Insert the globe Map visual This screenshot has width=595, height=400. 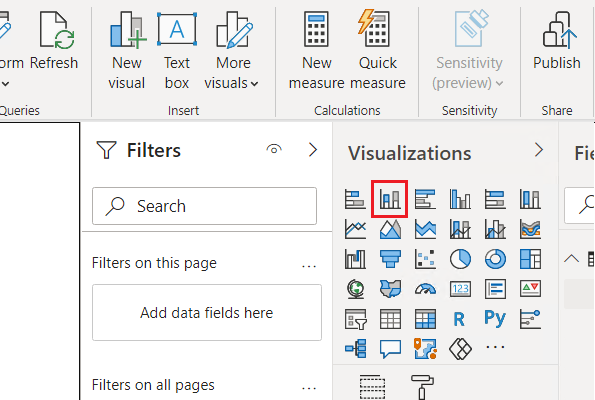(355, 289)
